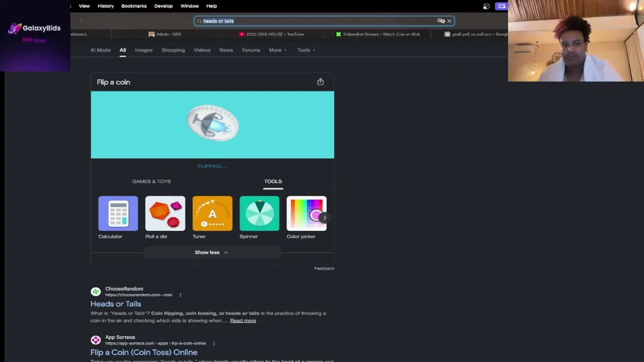
Task: Click the forward navigation arrow
Action: pos(80,21)
